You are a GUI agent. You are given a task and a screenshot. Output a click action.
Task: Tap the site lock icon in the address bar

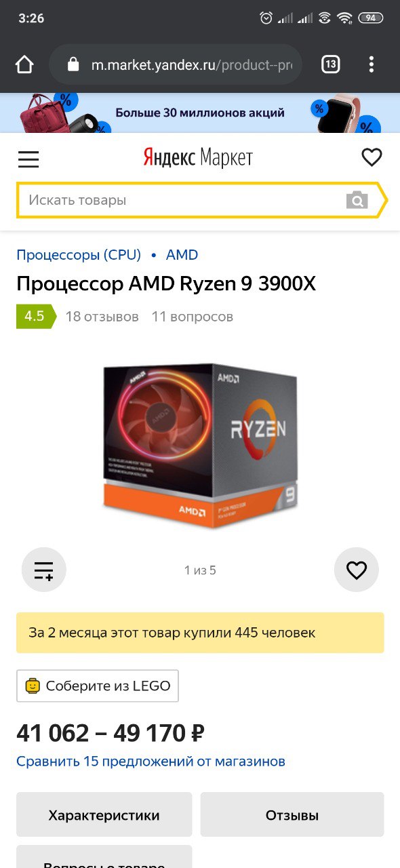click(x=73, y=64)
